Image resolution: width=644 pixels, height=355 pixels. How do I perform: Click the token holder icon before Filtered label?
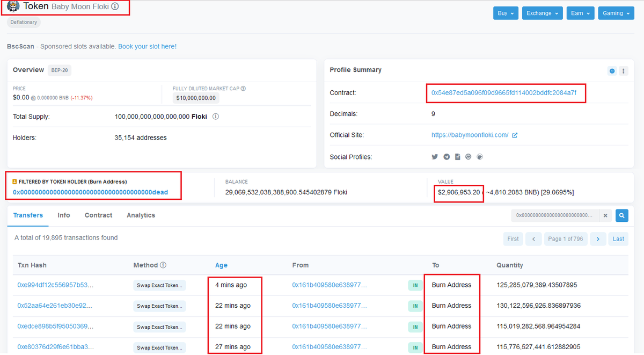point(15,182)
